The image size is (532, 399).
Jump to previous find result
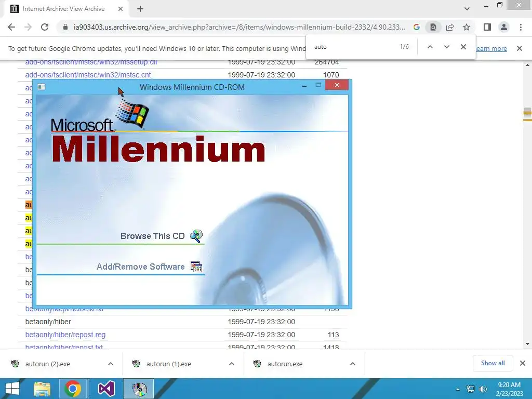click(430, 47)
